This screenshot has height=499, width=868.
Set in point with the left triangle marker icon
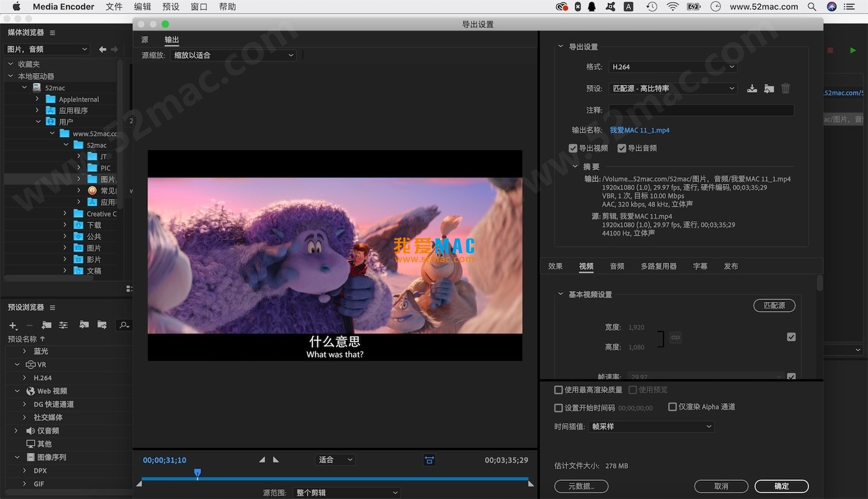pyautogui.click(x=262, y=460)
